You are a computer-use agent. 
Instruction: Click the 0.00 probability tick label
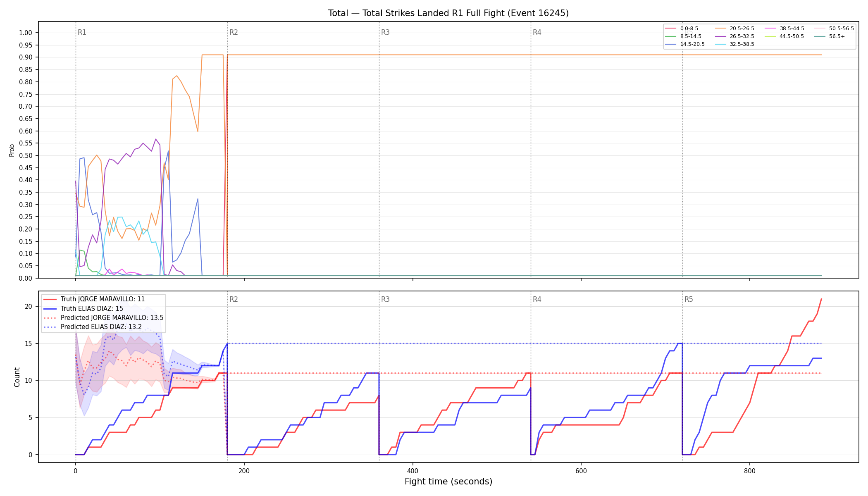point(25,278)
